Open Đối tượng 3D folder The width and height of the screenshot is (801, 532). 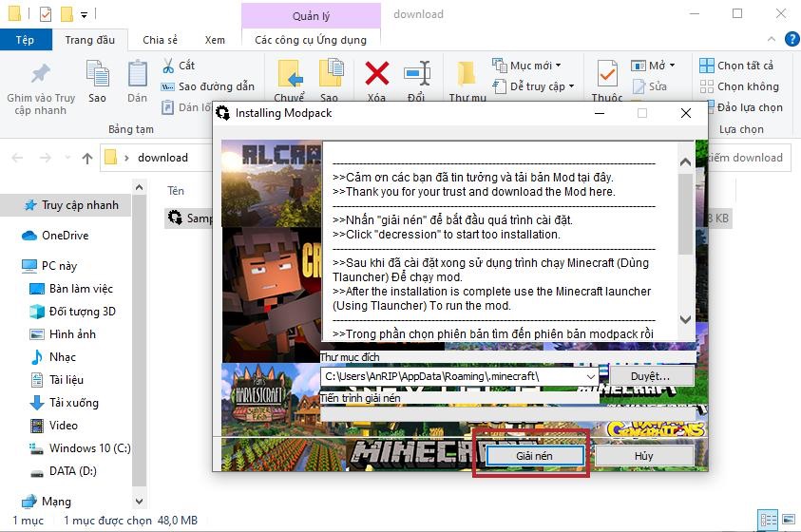[x=72, y=312]
